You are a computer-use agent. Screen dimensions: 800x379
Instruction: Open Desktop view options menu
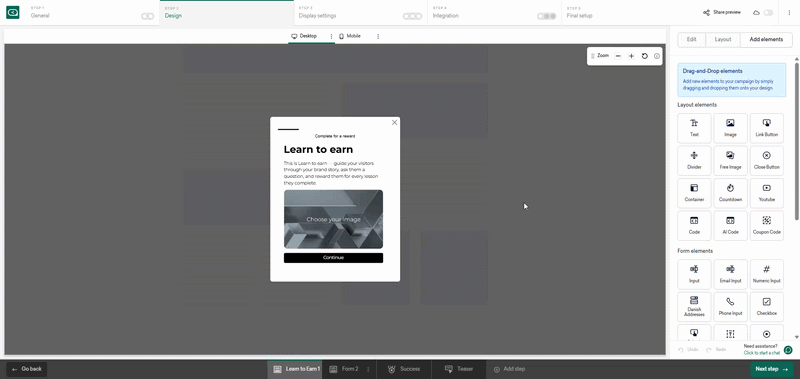tap(331, 36)
